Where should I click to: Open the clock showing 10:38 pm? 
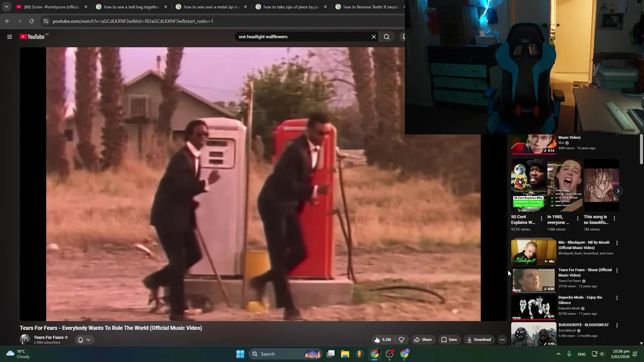point(621,354)
